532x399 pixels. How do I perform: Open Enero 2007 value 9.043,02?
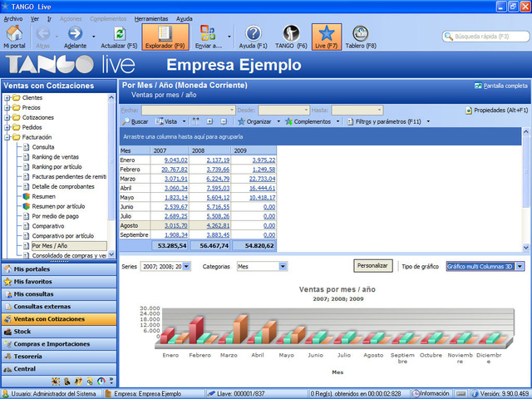175,160
